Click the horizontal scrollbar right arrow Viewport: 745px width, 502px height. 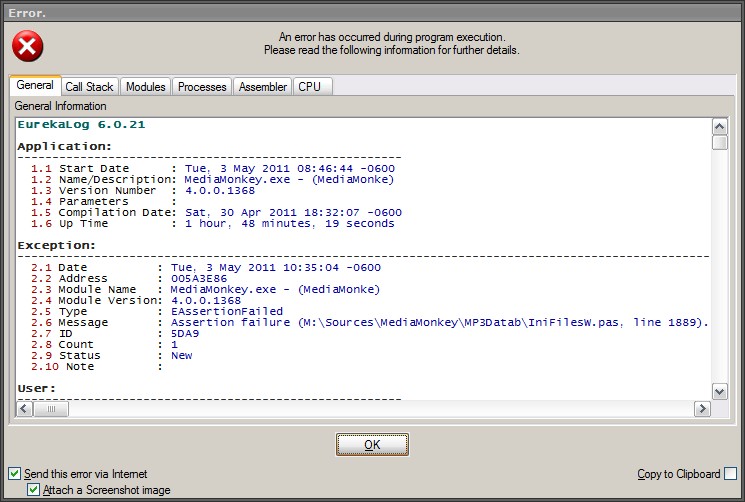point(703,409)
